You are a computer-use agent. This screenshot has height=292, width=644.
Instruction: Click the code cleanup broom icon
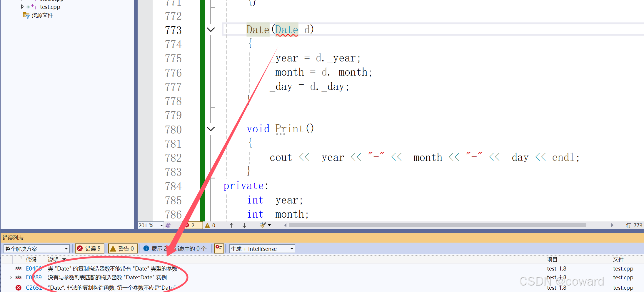pyautogui.click(x=263, y=225)
